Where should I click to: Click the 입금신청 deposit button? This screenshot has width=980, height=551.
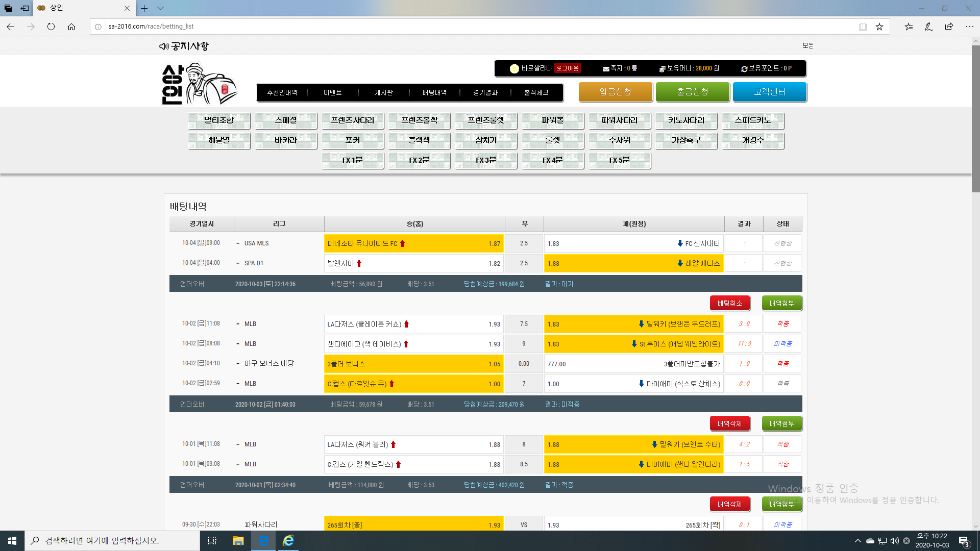click(x=615, y=92)
